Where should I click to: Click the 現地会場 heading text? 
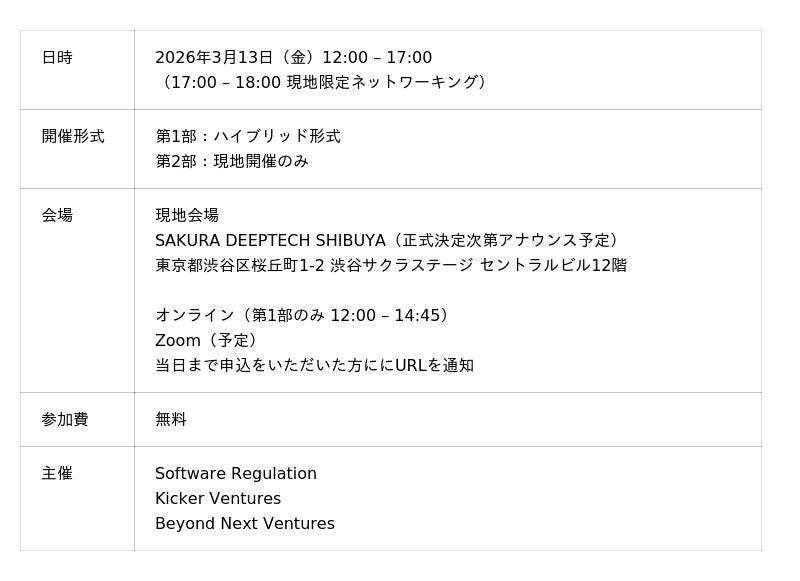187,215
